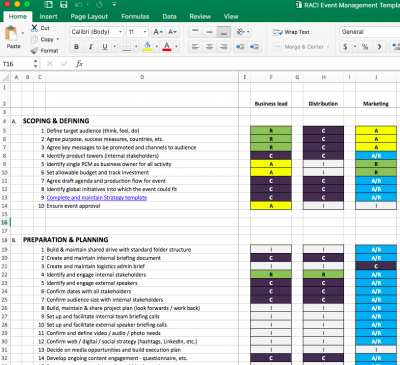Click the currency dollar format icon
This screenshot has width=400, height=365.
tap(345, 47)
